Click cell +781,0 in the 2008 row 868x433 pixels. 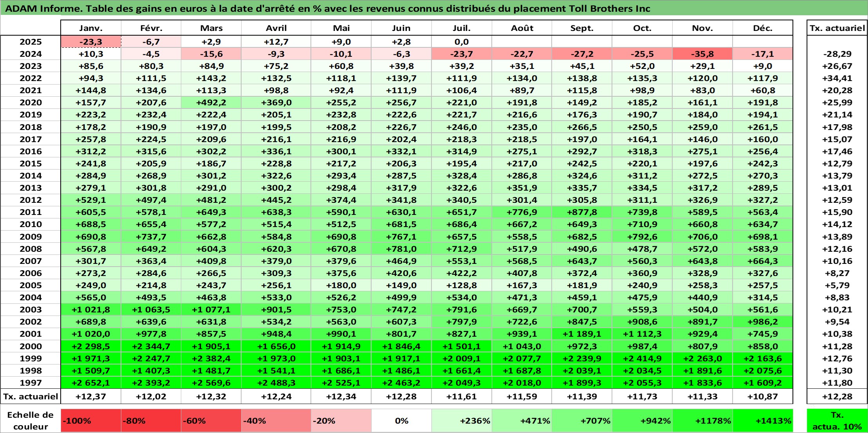(x=401, y=249)
